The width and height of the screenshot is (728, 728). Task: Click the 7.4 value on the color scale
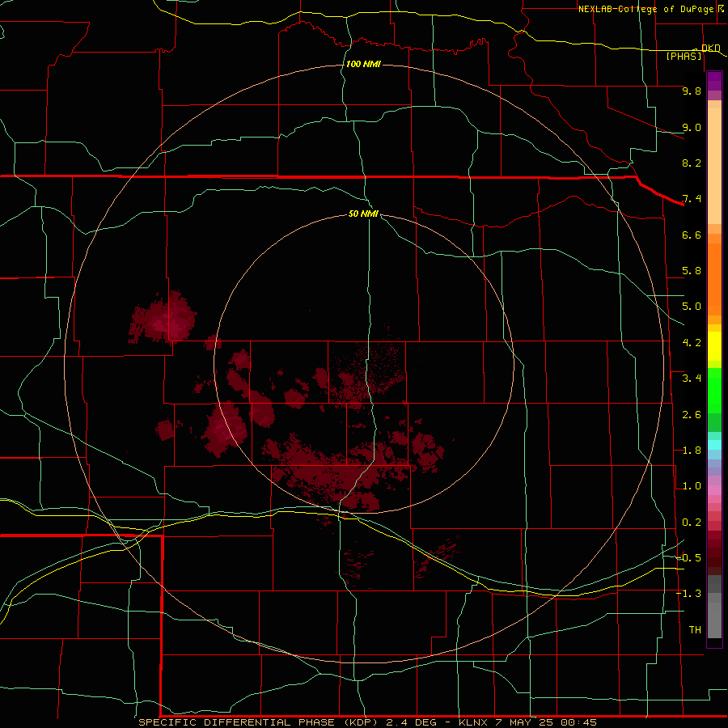tap(692, 199)
